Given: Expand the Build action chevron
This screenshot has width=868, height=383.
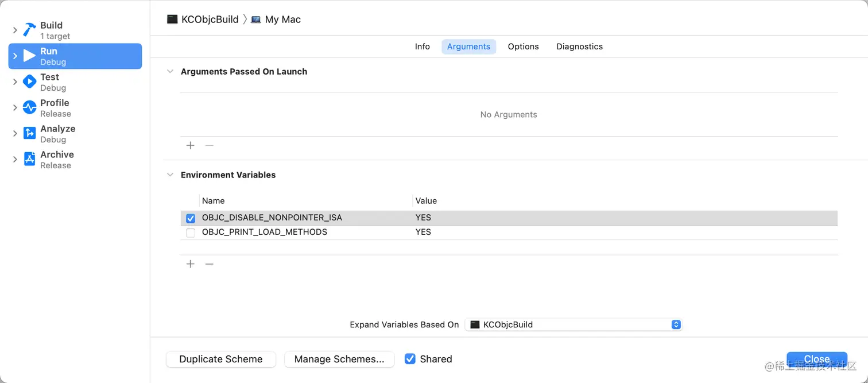Looking at the screenshot, I should point(15,30).
